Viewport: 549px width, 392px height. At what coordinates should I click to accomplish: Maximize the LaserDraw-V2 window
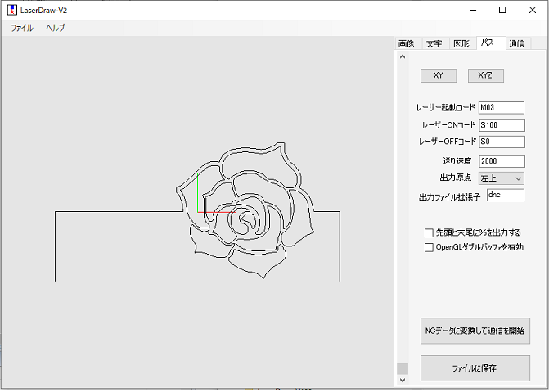[x=502, y=10]
